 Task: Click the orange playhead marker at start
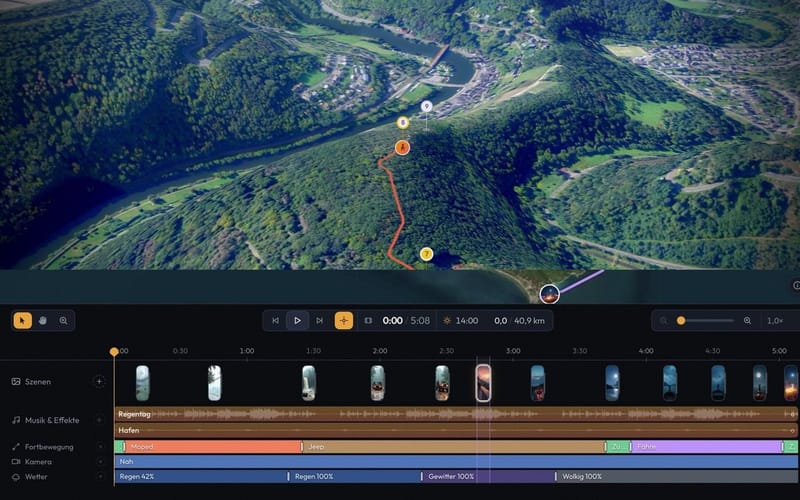point(114,352)
